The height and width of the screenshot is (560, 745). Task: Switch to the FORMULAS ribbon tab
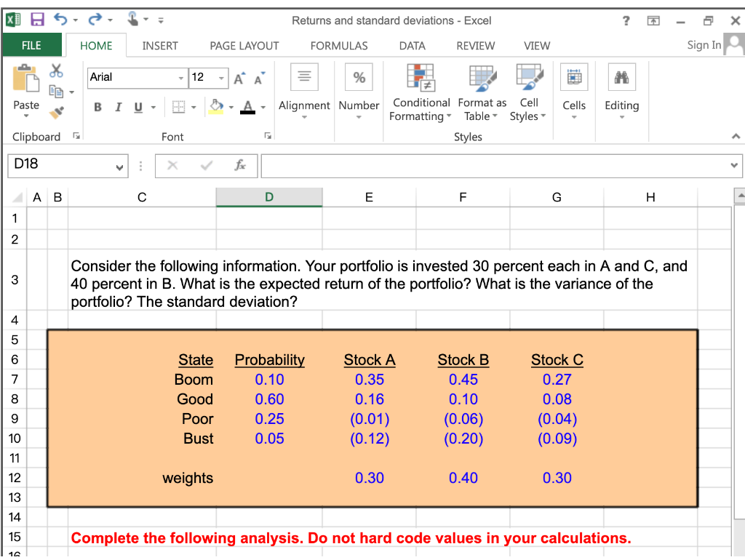tap(339, 46)
